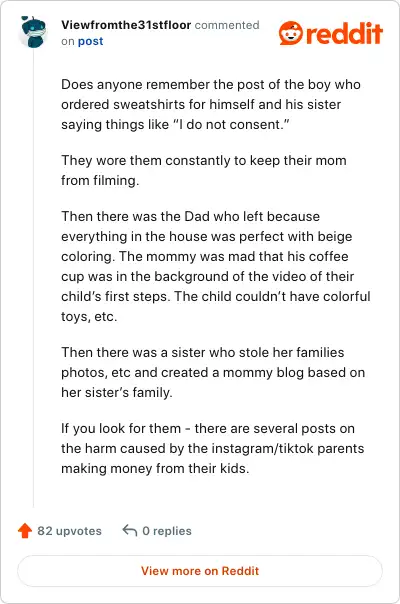
Task: Click the grey "commented" header text
Action: (227, 25)
